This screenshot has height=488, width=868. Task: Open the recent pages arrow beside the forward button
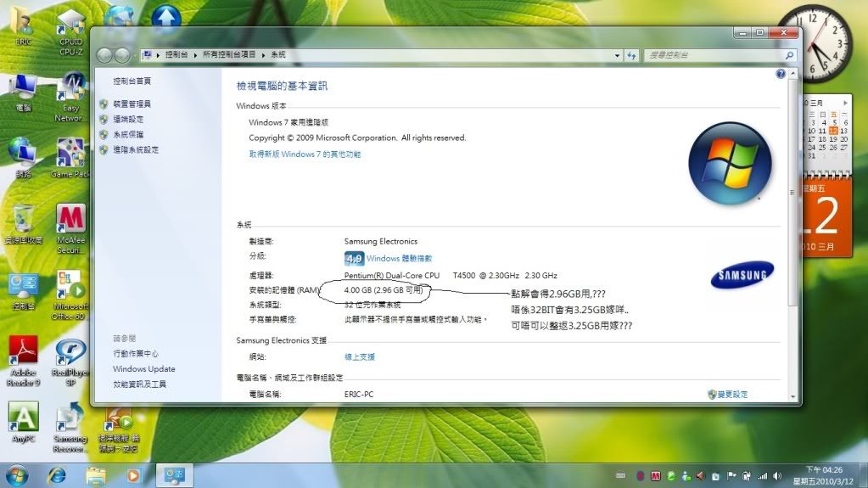134,55
